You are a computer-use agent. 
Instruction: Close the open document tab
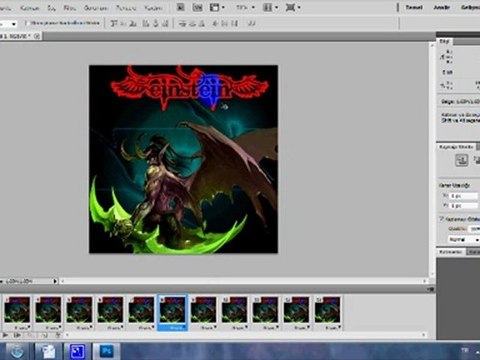click(x=37, y=36)
